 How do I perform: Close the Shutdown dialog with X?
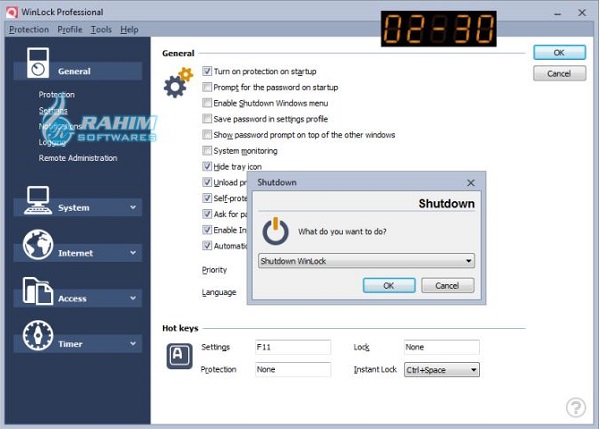click(471, 183)
